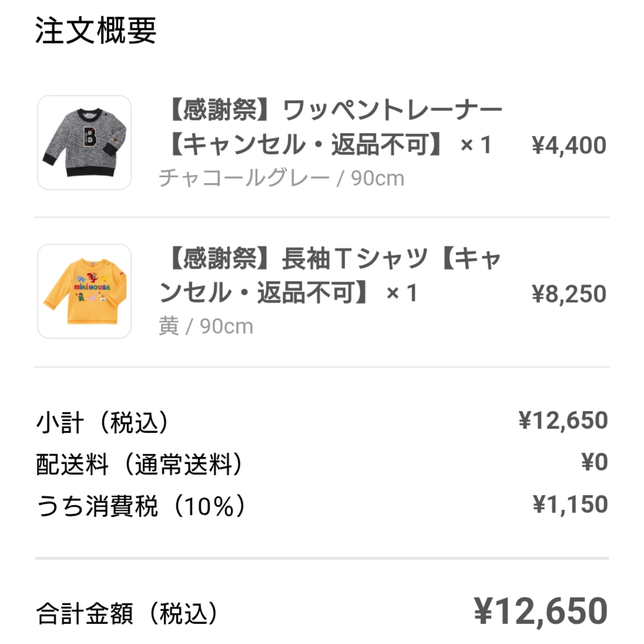Image resolution: width=644 pixels, height=644 pixels.
Task: Click the ×1 quantity of the trainer
Action: (x=476, y=145)
